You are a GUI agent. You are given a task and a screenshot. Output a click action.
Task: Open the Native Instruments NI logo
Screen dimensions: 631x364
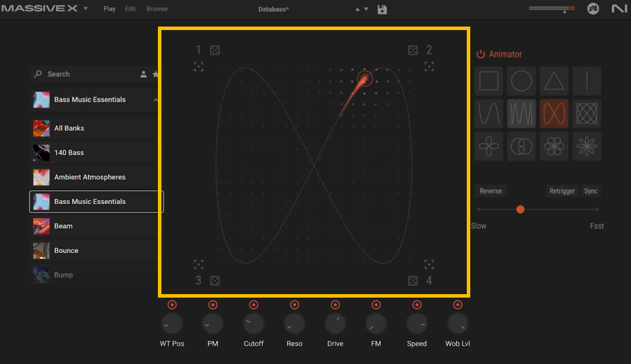[x=618, y=8]
